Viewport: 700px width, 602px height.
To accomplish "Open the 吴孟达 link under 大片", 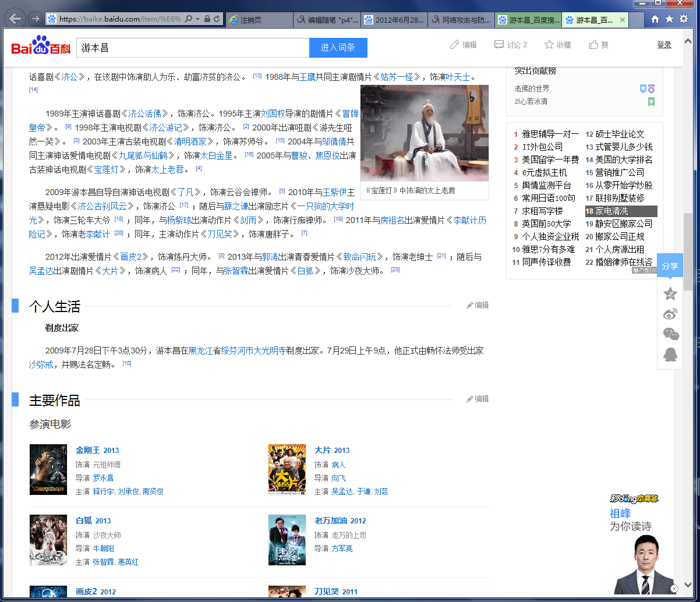I will [x=342, y=492].
